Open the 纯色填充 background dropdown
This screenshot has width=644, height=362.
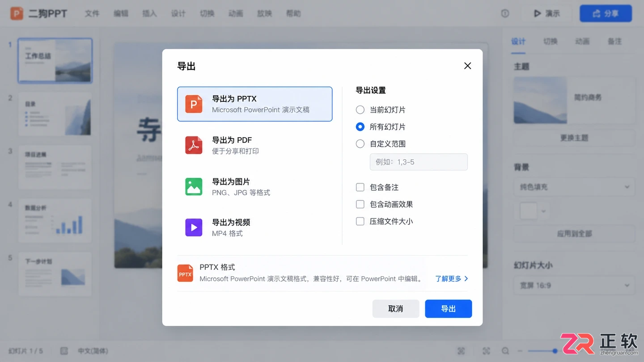click(x=574, y=187)
